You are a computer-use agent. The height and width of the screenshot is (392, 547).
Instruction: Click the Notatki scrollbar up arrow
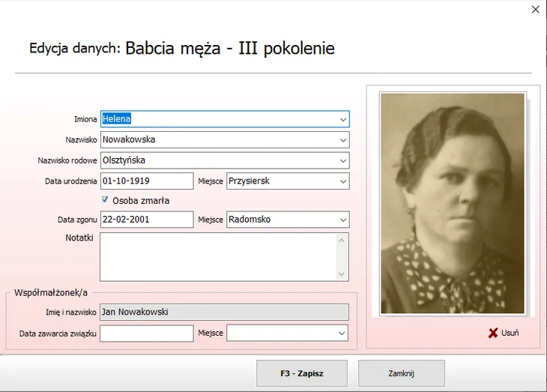342,240
